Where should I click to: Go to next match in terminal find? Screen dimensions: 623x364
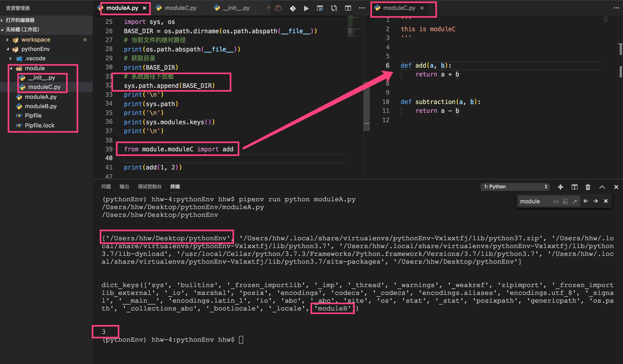(595, 201)
